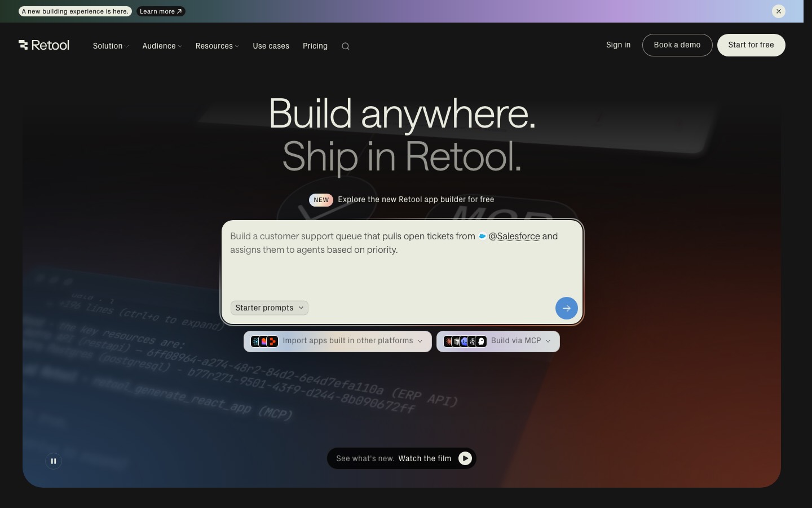Open the Starter prompts dropdown
This screenshot has width=812, height=508.
click(x=270, y=308)
